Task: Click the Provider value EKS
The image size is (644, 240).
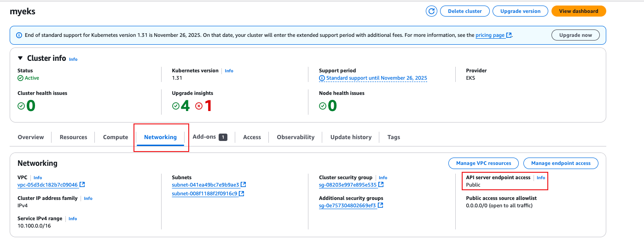Action: click(471, 78)
